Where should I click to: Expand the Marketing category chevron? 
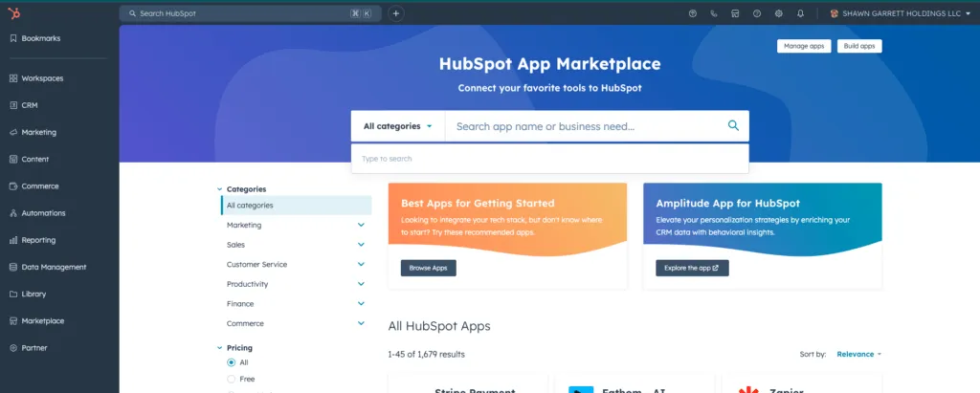tap(361, 225)
